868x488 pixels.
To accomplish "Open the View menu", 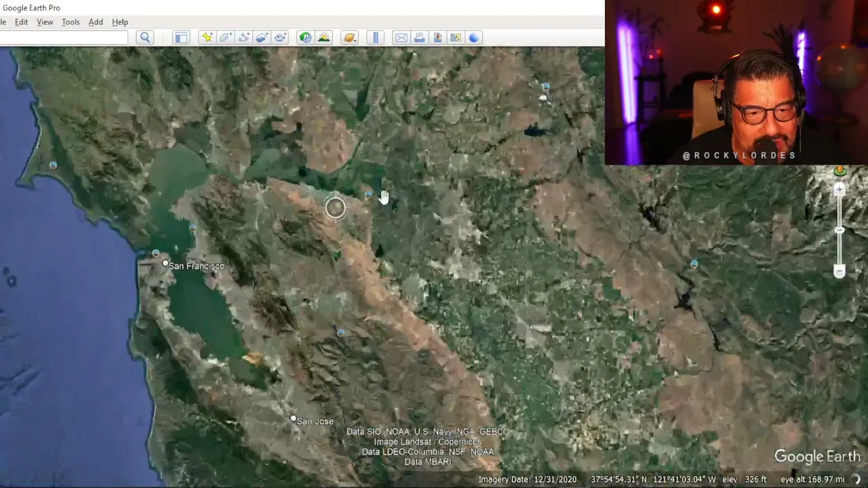I will (45, 22).
